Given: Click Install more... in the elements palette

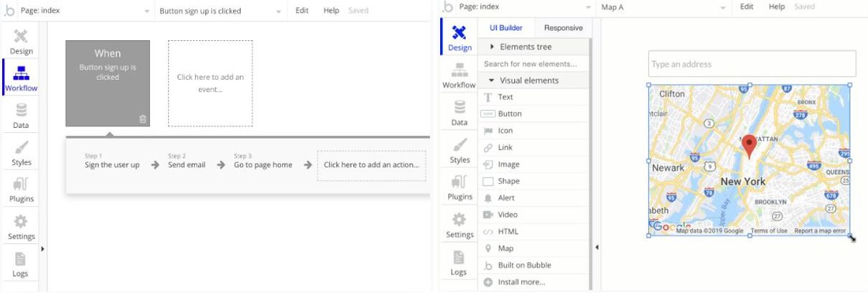Looking at the screenshot, I should [x=521, y=282].
